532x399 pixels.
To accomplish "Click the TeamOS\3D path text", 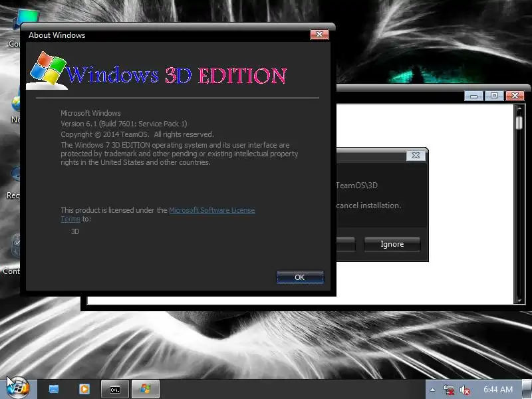I will click(356, 186).
